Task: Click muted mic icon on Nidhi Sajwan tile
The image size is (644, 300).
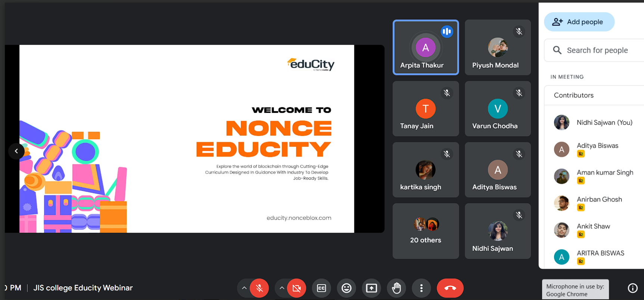Action: point(519,215)
